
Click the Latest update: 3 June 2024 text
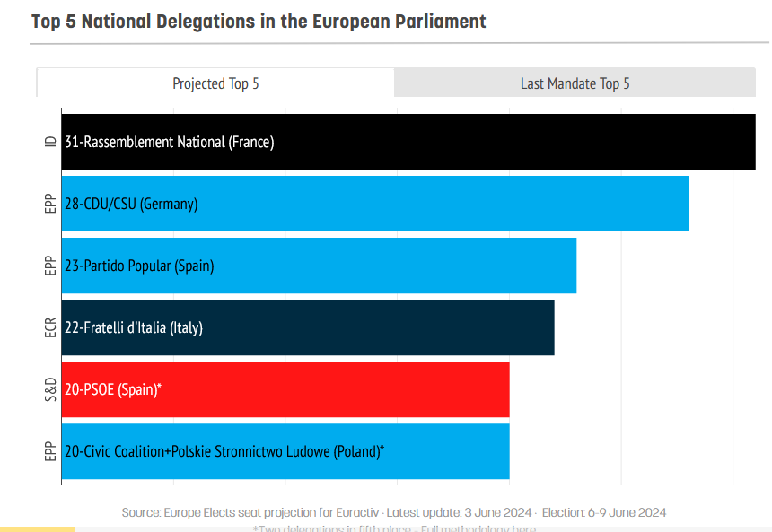(458, 512)
